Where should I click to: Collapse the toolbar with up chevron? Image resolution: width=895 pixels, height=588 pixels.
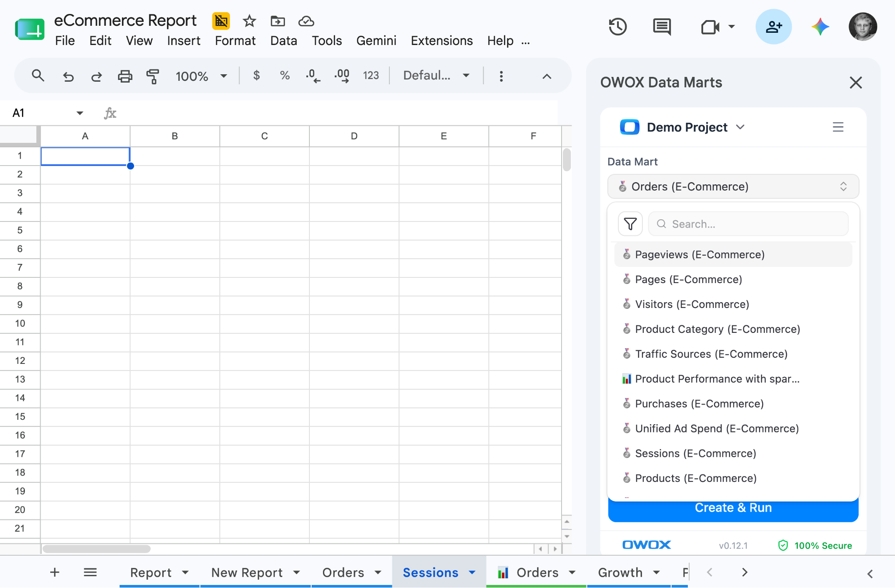547,76
